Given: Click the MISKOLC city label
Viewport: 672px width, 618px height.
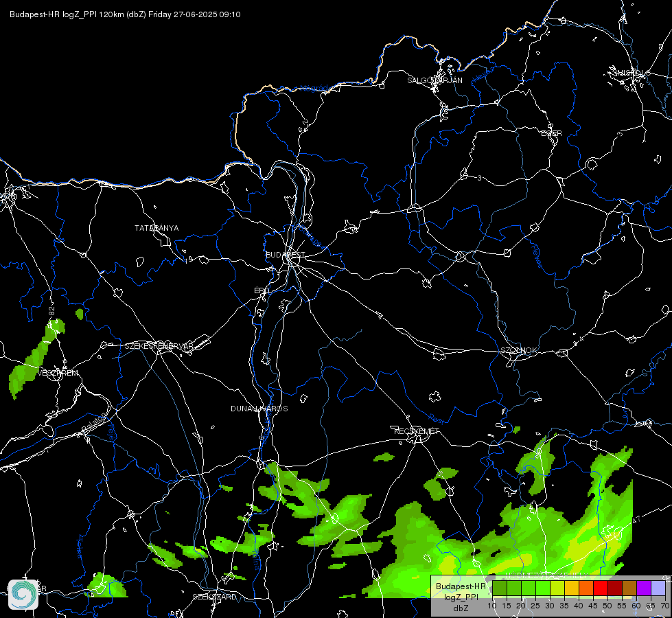Looking at the screenshot, I should (x=632, y=73).
